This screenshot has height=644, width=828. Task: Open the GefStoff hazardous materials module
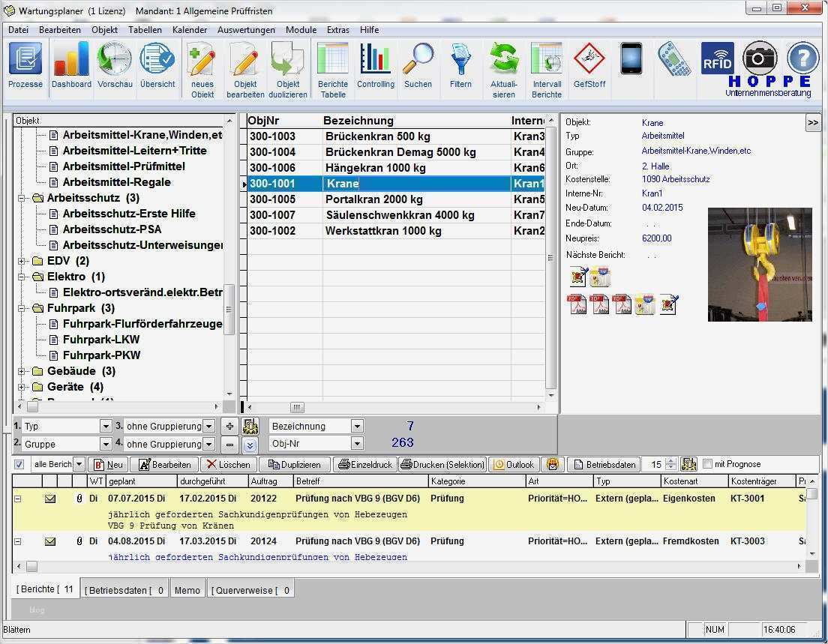click(x=589, y=66)
